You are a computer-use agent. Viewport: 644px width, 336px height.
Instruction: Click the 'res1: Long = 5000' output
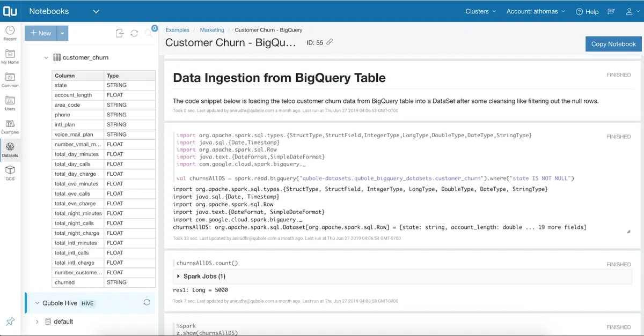pyautogui.click(x=201, y=290)
